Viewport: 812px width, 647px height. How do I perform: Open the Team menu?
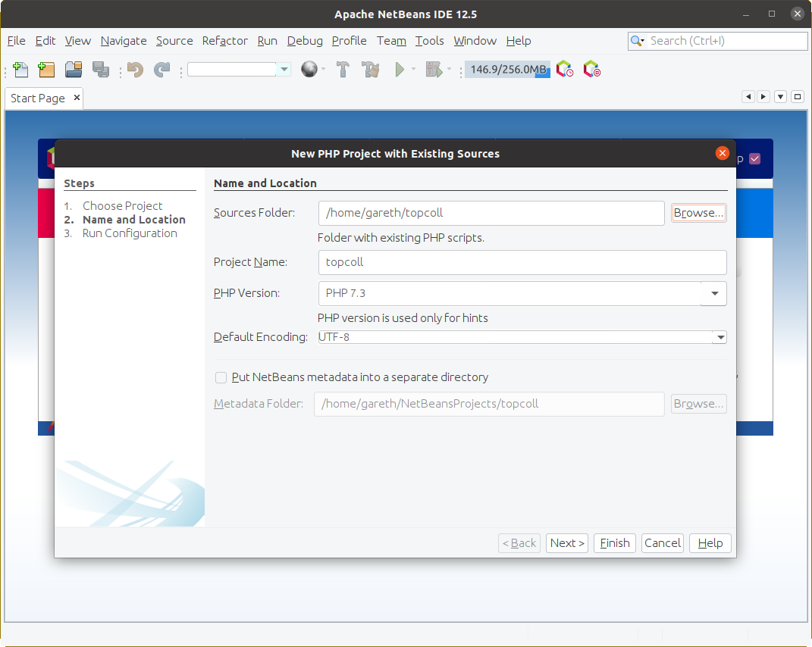point(391,41)
